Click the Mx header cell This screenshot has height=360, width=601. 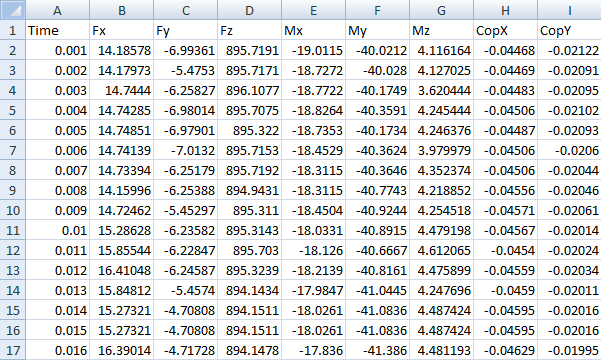pyautogui.click(x=314, y=30)
